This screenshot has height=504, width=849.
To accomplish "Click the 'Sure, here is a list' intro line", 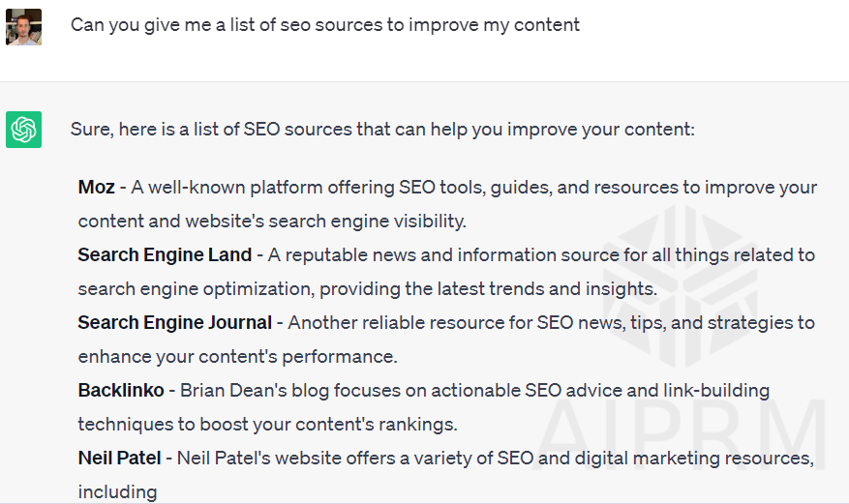I will pyautogui.click(x=382, y=130).
